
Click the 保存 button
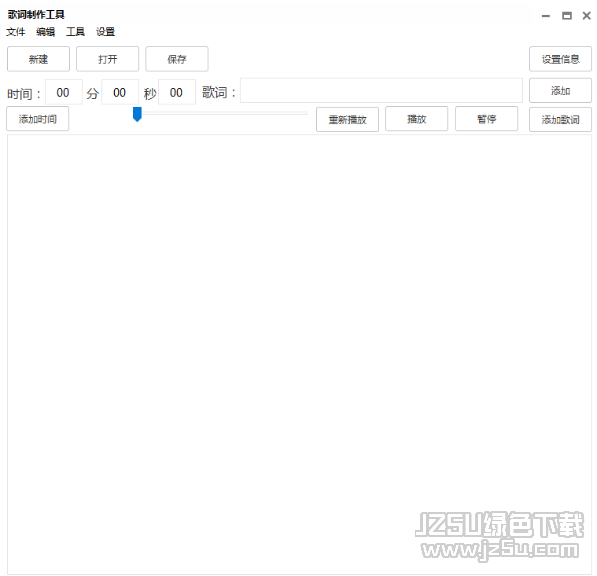177,59
